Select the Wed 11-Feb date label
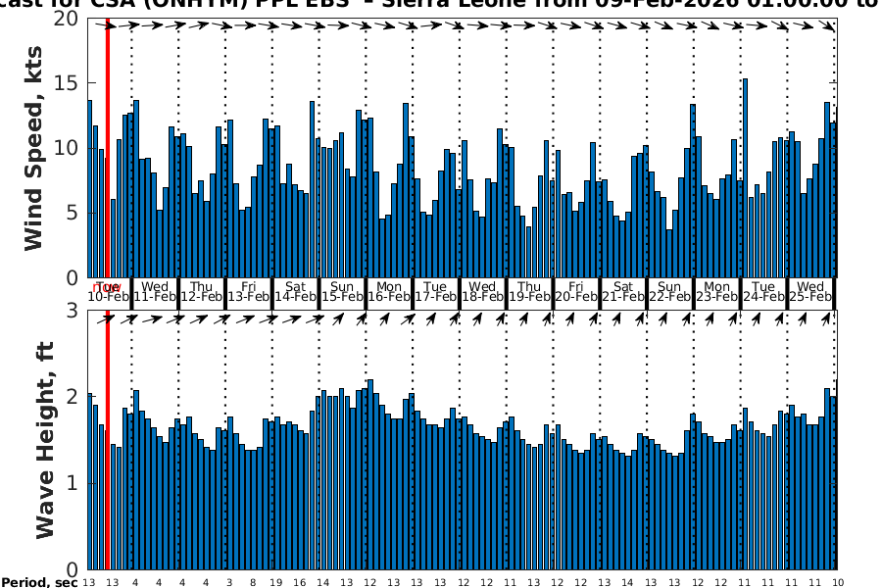Viewport: 882px width, 588px height. tap(155, 291)
